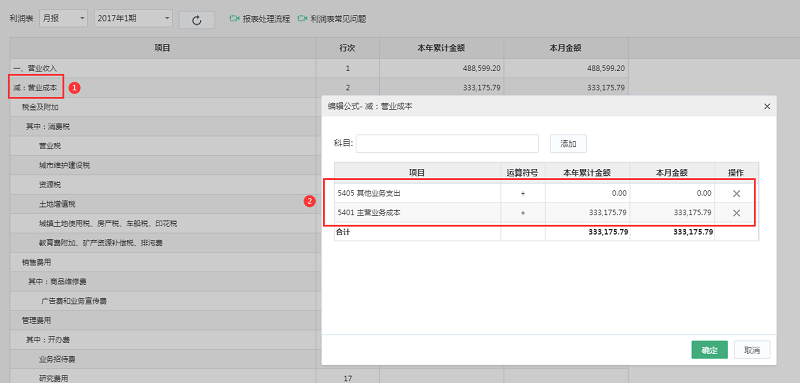Click the refresh icon button
This screenshot has width=800, height=383.
click(x=197, y=20)
